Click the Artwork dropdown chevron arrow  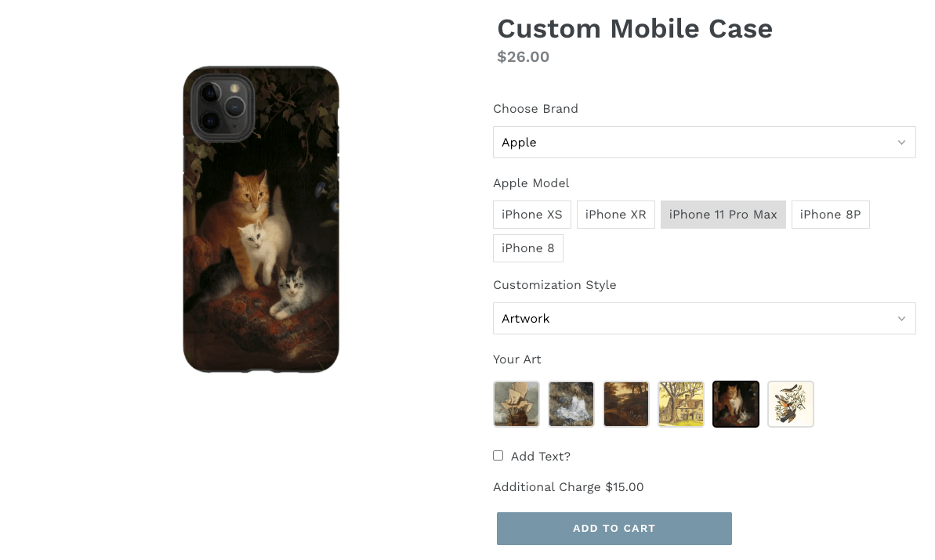pos(901,319)
